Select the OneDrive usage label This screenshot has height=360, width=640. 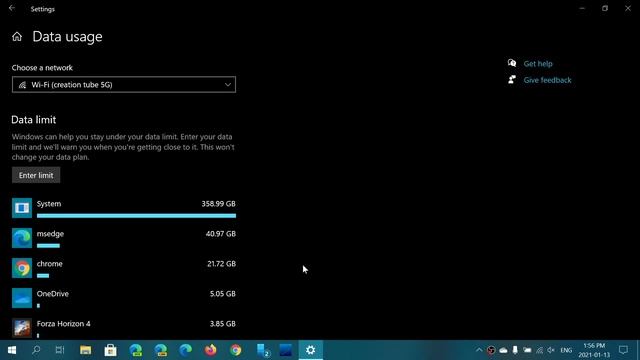point(53,294)
